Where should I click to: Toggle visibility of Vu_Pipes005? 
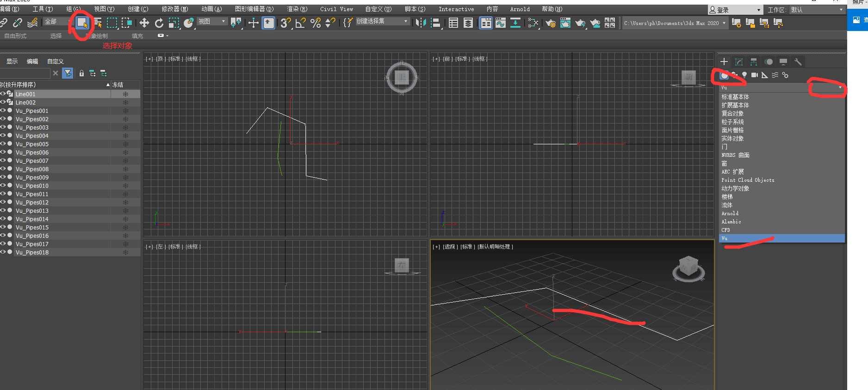click(3, 144)
